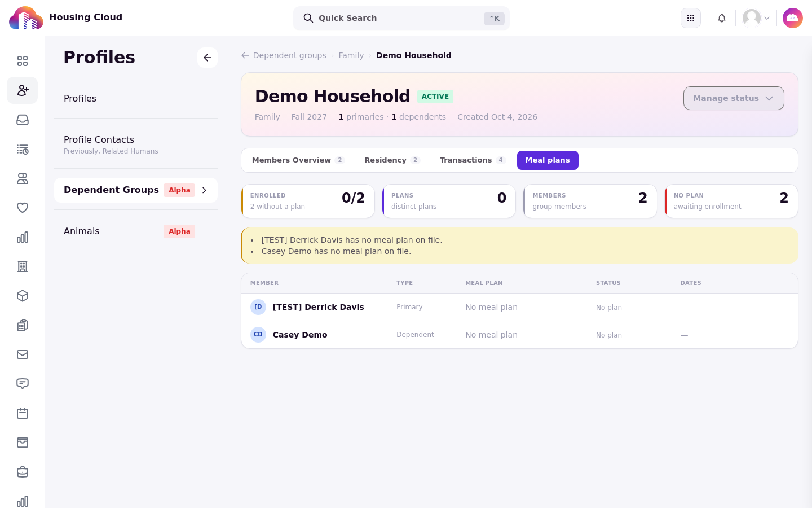The width and height of the screenshot is (812, 508).
Task: Select the Profiles add-user sidebar icon
Action: (x=23, y=90)
